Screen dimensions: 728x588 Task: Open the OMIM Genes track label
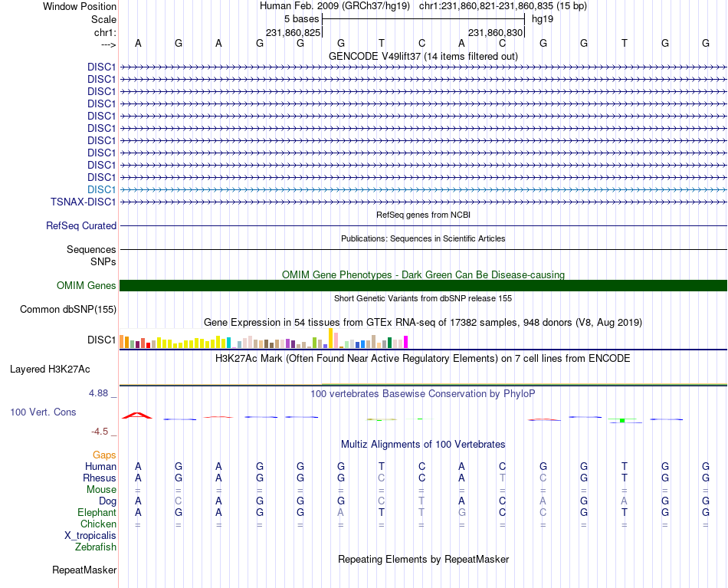87,286
